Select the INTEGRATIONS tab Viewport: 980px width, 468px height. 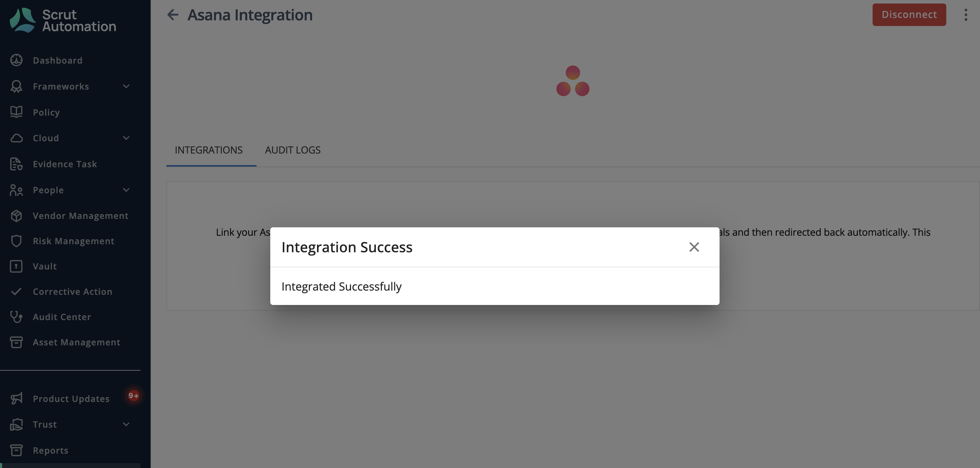(208, 150)
